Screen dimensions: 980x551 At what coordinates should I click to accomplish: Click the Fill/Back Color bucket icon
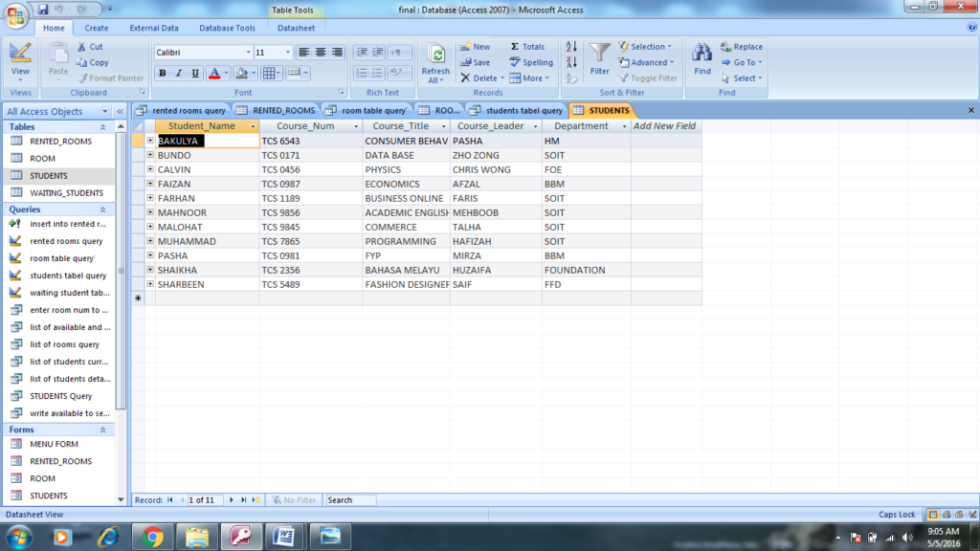coord(242,73)
